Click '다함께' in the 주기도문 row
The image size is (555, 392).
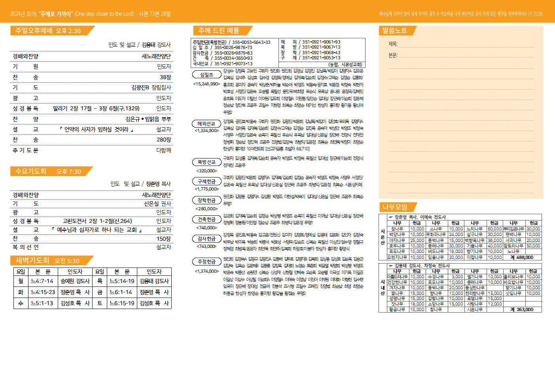point(164,150)
